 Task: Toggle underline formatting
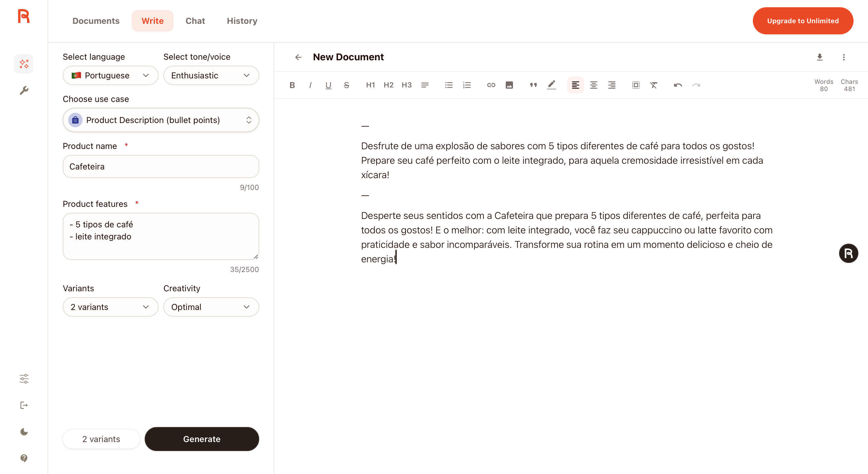329,85
